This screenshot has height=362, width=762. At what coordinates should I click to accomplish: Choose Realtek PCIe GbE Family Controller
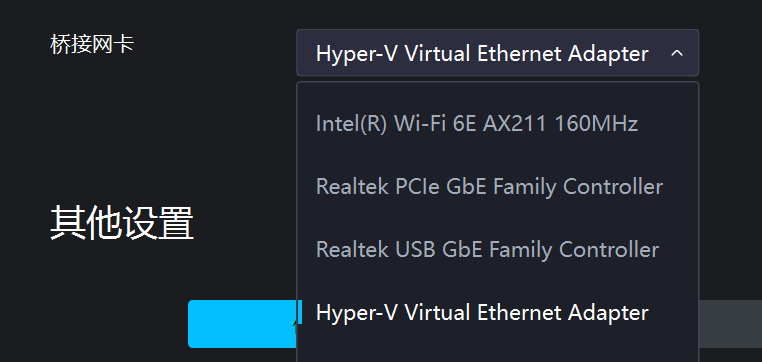tap(498, 187)
